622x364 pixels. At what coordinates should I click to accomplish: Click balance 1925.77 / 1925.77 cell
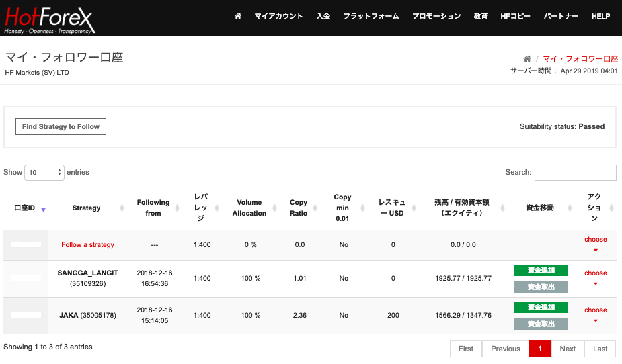463,279
